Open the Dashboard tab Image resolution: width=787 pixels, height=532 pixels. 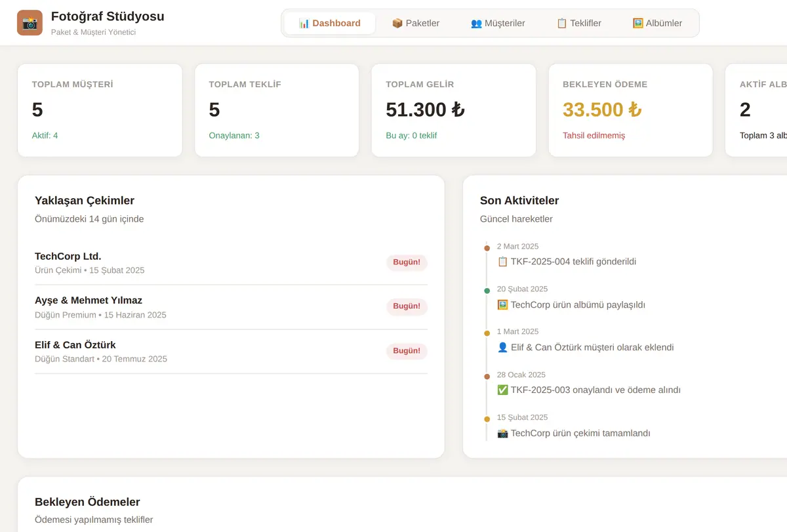[330, 23]
